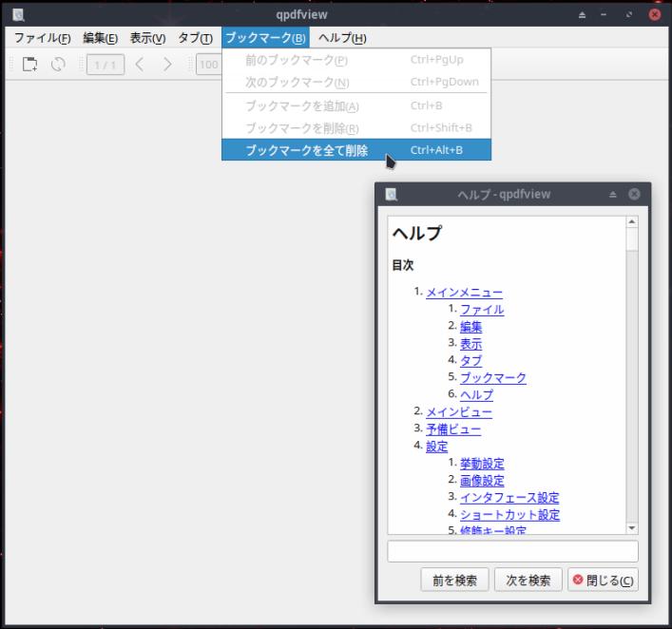Open the 設定 help link

(x=436, y=447)
